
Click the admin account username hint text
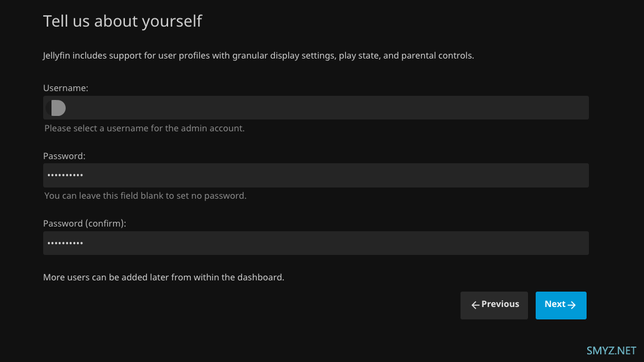point(144,128)
